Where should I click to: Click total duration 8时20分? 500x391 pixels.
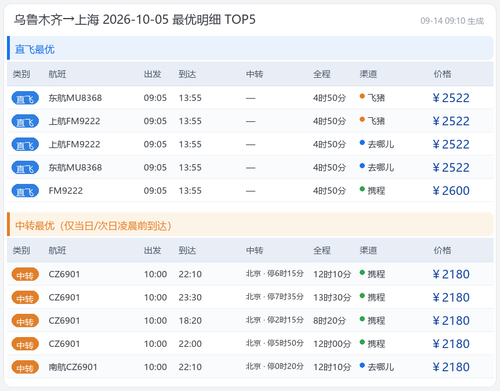[x=329, y=321]
